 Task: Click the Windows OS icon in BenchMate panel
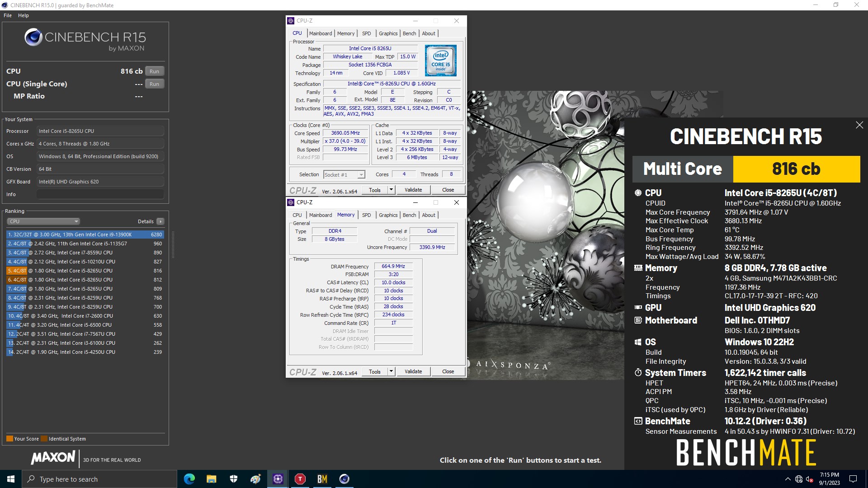tap(638, 342)
